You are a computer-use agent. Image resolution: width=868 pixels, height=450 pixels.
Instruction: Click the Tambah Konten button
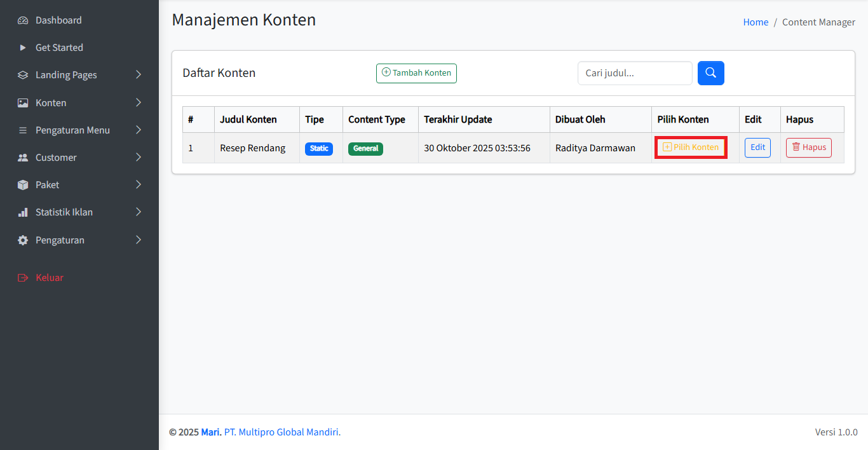[416, 73]
